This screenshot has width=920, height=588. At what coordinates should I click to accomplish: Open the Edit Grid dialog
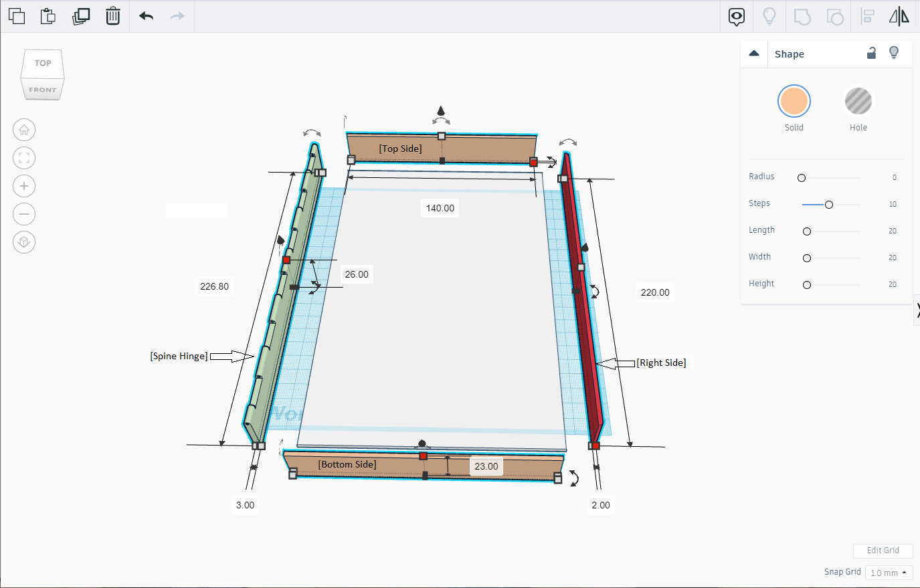[x=883, y=551]
